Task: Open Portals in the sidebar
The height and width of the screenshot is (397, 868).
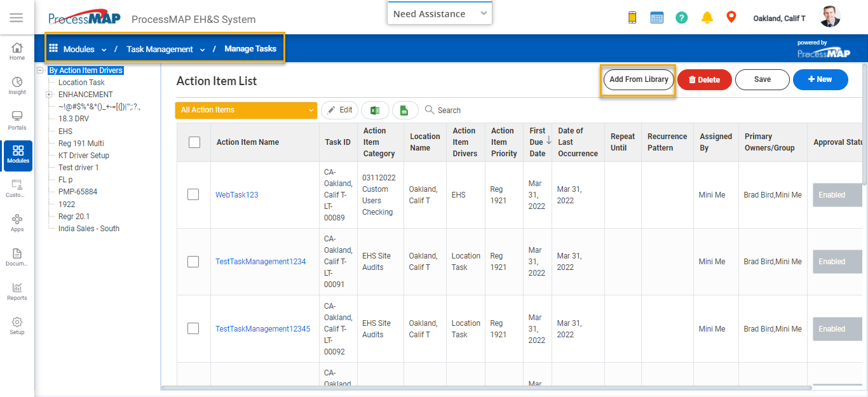Action: (17, 121)
